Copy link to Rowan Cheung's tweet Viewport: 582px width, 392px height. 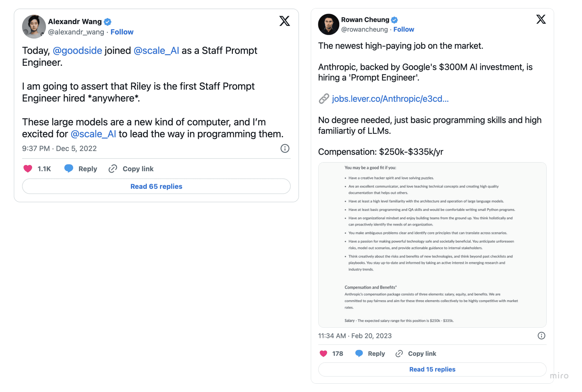(416, 354)
